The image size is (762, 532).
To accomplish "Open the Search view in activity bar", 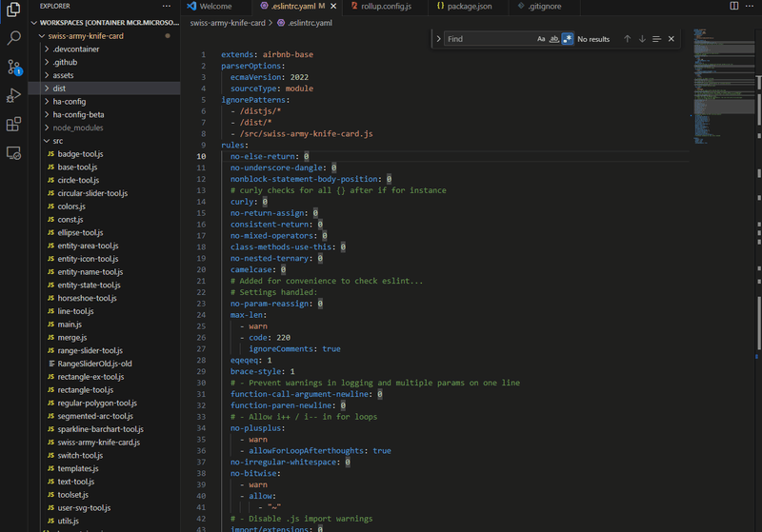I will 13,38.
